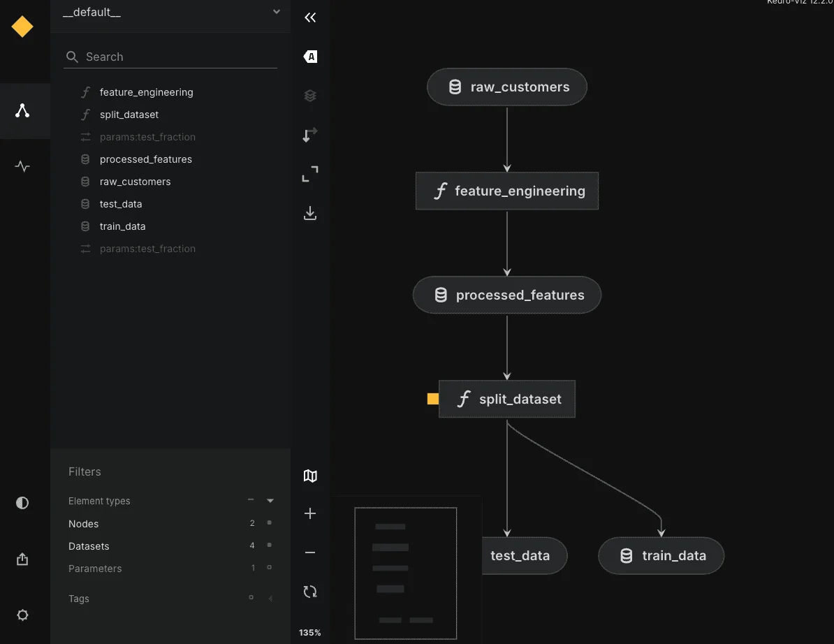Screen dimensions: 834x644
Task: Enable the layers visibility icon
Action: [x=310, y=96]
